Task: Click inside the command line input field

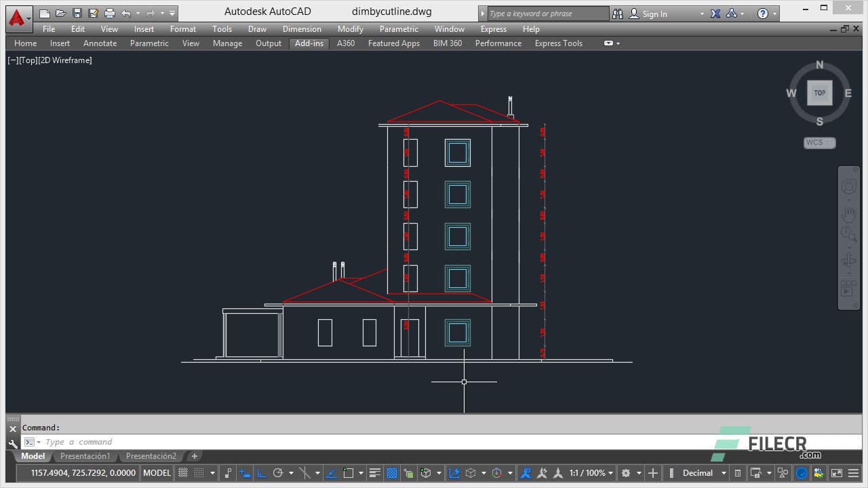Action: [x=102, y=441]
